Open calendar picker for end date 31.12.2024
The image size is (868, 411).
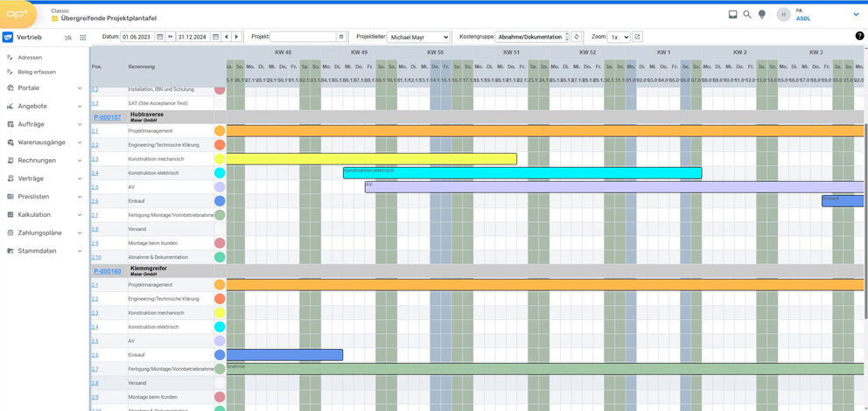[x=216, y=37]
